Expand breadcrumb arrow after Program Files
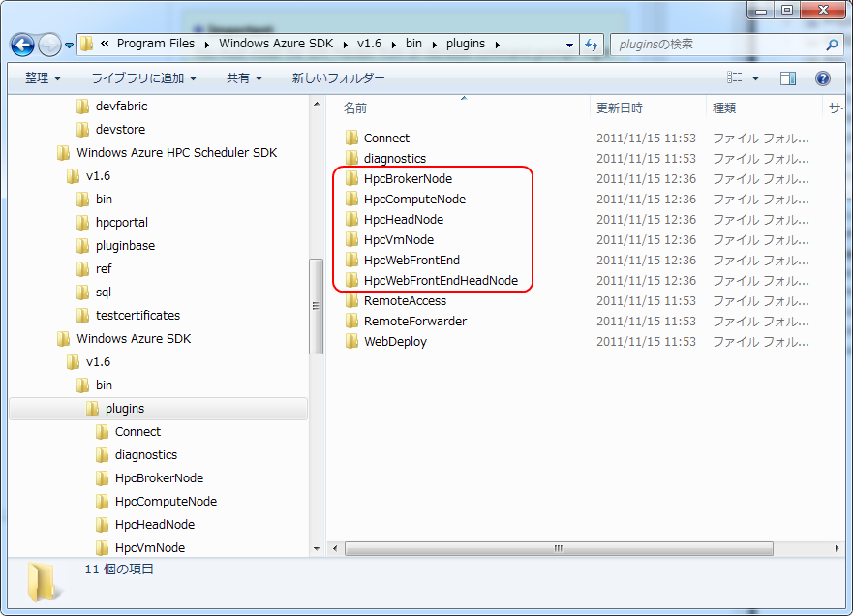853x616 pixels. point(207,45)
